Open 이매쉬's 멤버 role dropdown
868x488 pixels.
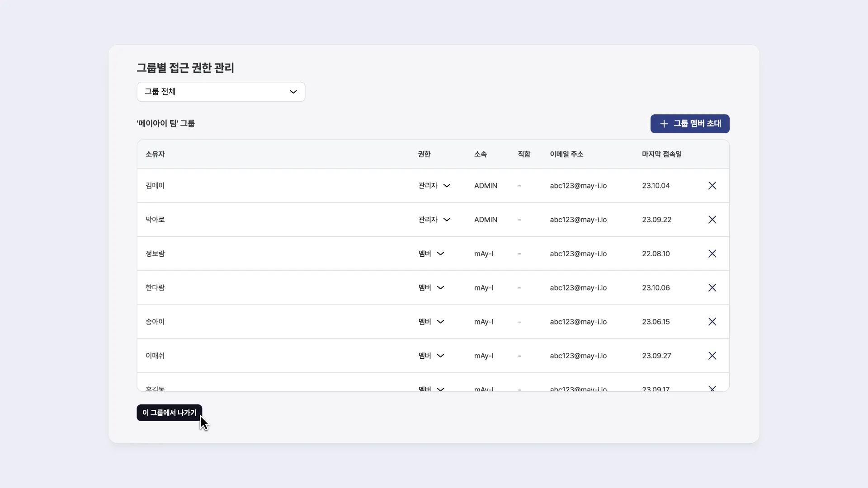point(431,356)
